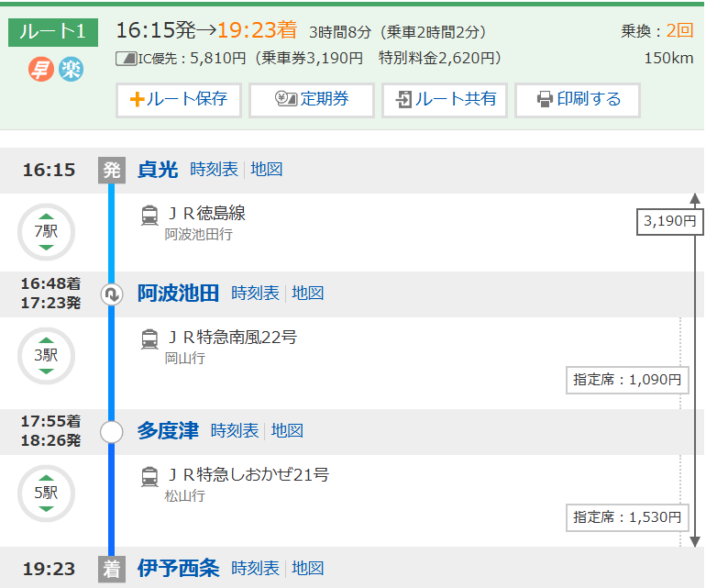Click the 岡山行 destination text
706x588 pixels.
185,358
